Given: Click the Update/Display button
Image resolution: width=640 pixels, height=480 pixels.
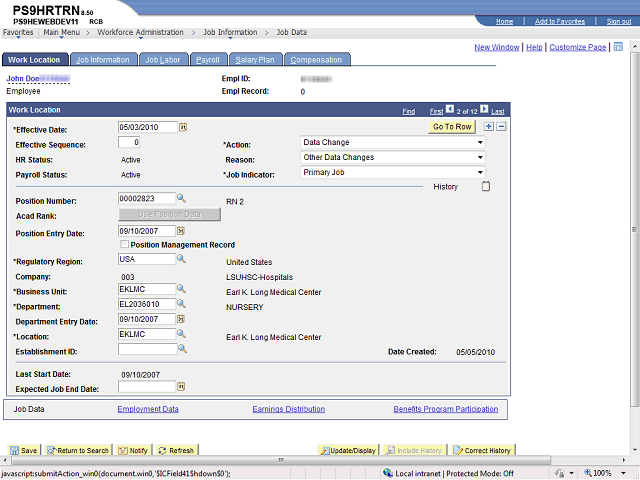Looking at the screenshot, I should click(x=348, y=450).
